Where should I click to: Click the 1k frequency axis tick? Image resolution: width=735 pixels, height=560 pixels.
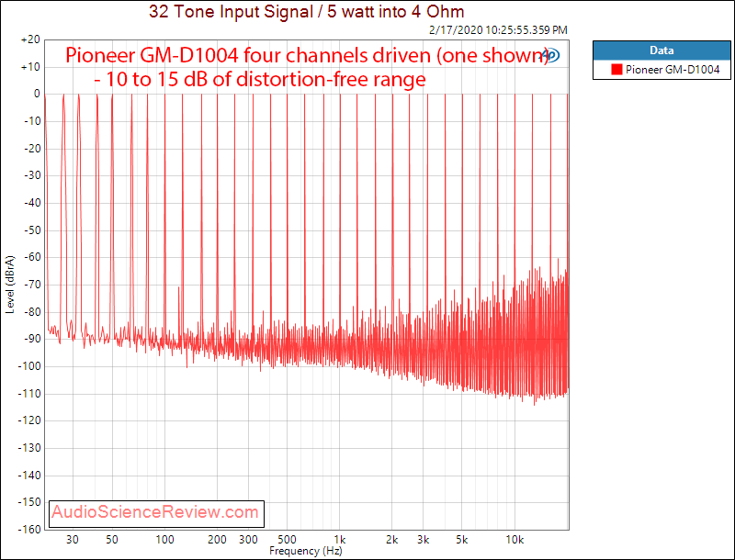pos(340,540)
